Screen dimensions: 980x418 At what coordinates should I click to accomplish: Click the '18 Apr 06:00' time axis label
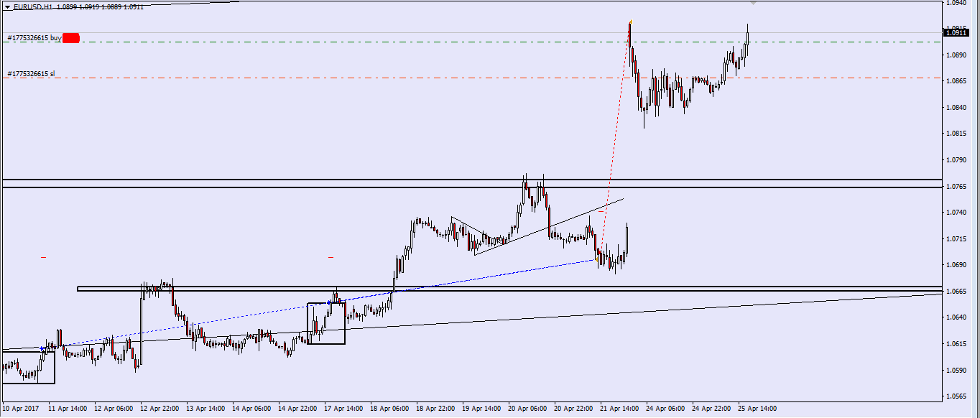click(x=390, y=408)
